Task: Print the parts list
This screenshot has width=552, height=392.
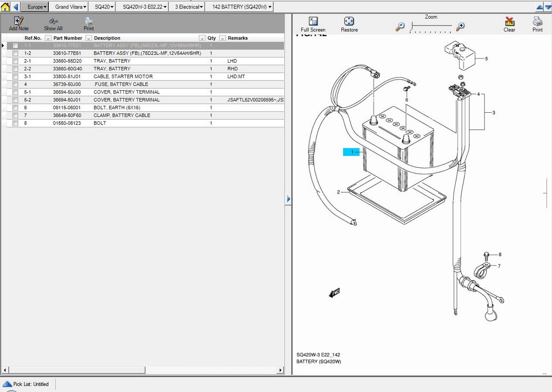Action: point(89,23)
